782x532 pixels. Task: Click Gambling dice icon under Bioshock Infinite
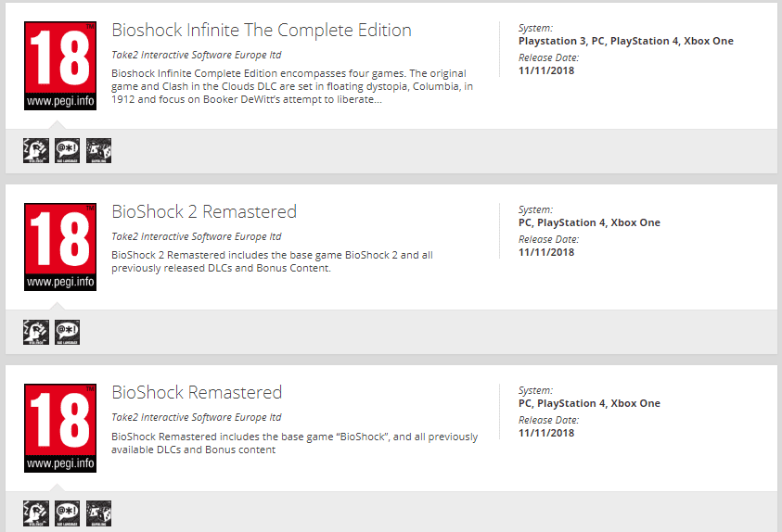pos(98,150)
